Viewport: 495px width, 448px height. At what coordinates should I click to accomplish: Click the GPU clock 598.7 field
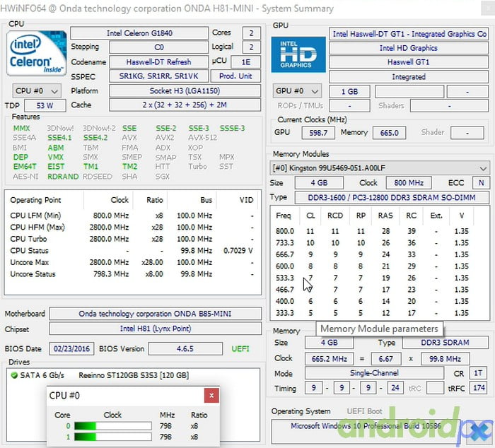coord(318,133)
